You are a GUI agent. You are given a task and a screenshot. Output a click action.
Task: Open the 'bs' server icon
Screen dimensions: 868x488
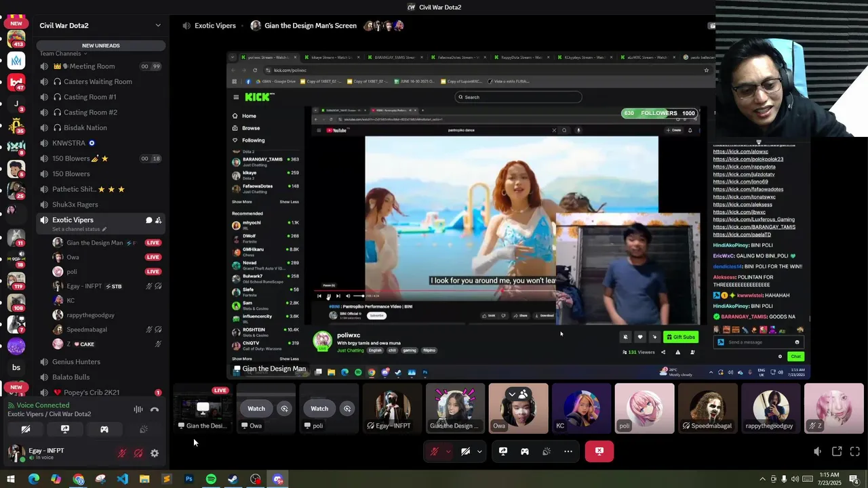[x=16, y=367]
